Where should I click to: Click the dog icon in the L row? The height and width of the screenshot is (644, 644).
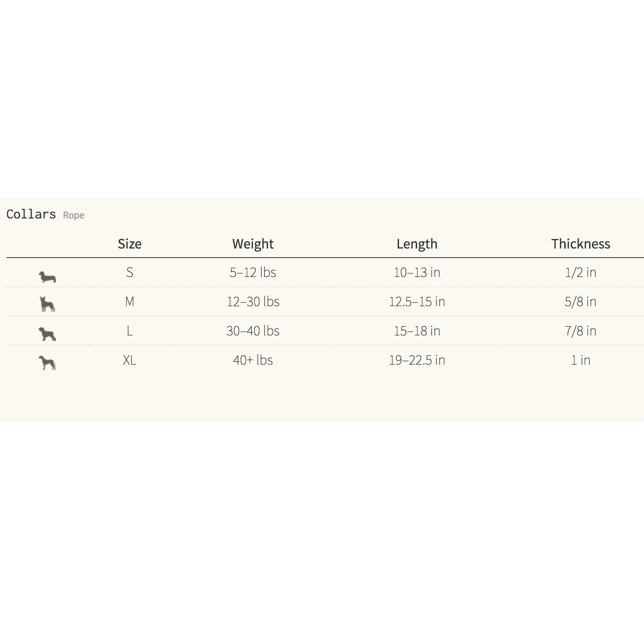click(47, 334)
